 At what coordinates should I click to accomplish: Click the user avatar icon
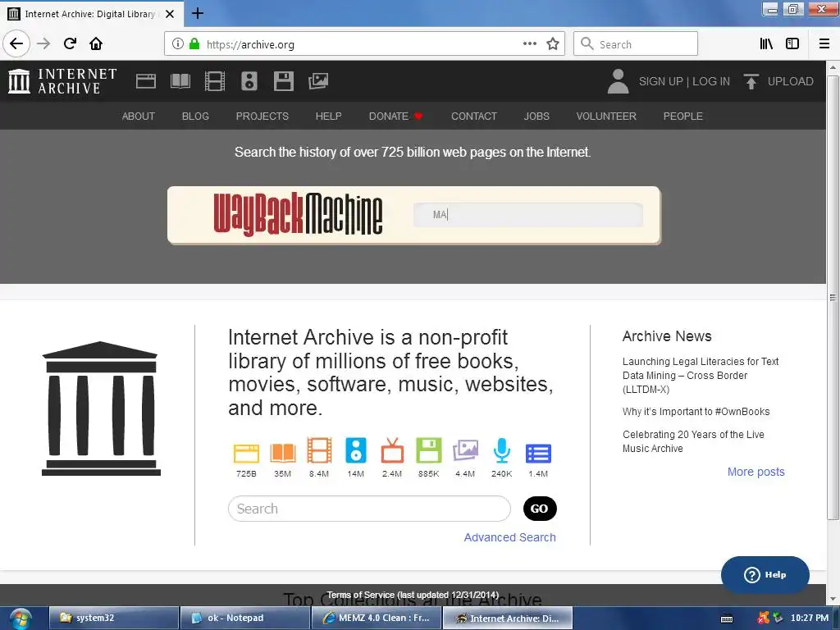[618, 81]
